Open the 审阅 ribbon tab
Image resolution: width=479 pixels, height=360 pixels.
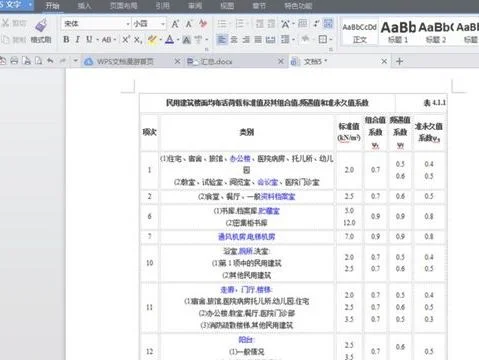click(x=195, y=6)
